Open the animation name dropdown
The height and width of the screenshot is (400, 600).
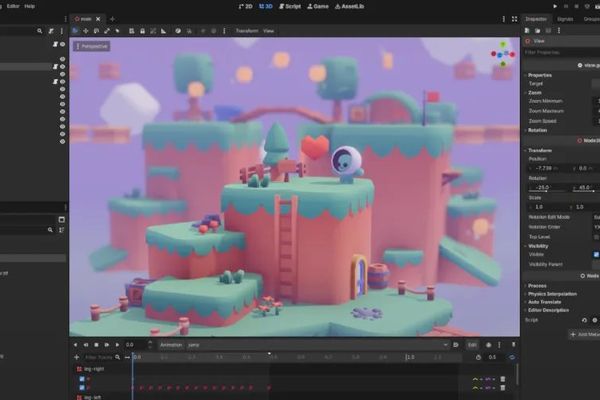(317, 345)
